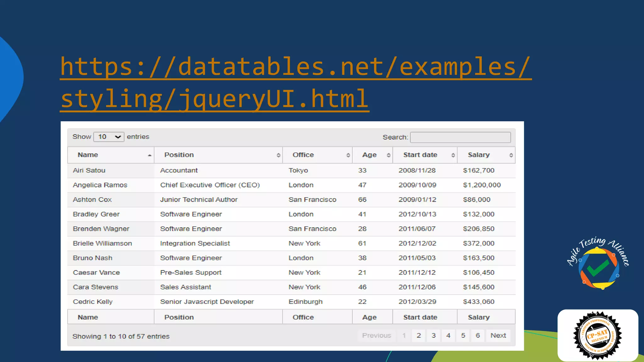
Task: Go to page 5 of results
Action: (463, 336)
